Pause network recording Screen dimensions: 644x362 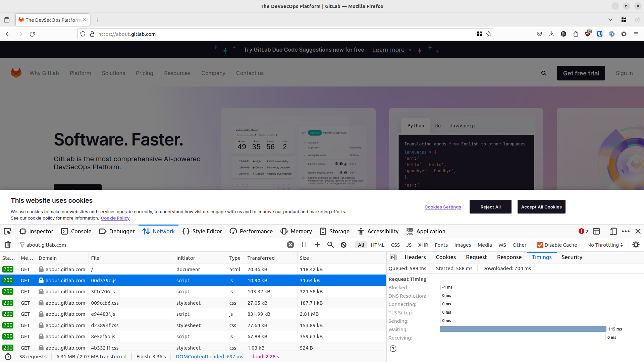click(304, 245)
